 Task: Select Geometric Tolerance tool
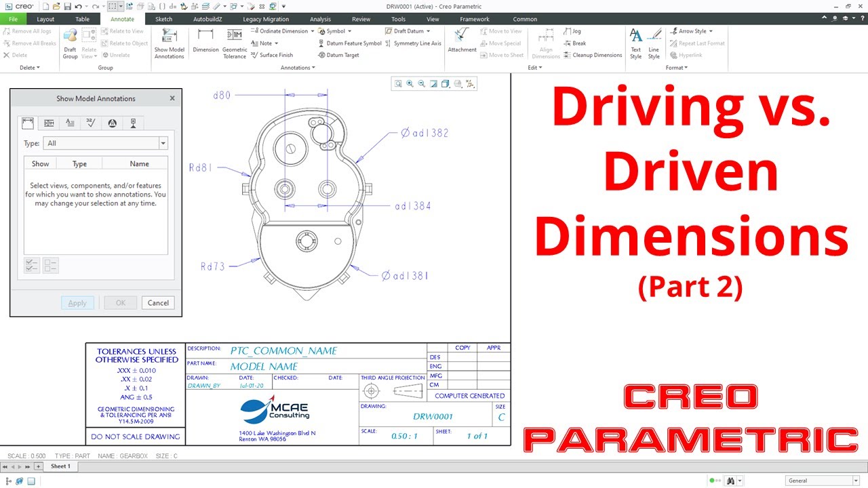point(235,44)
